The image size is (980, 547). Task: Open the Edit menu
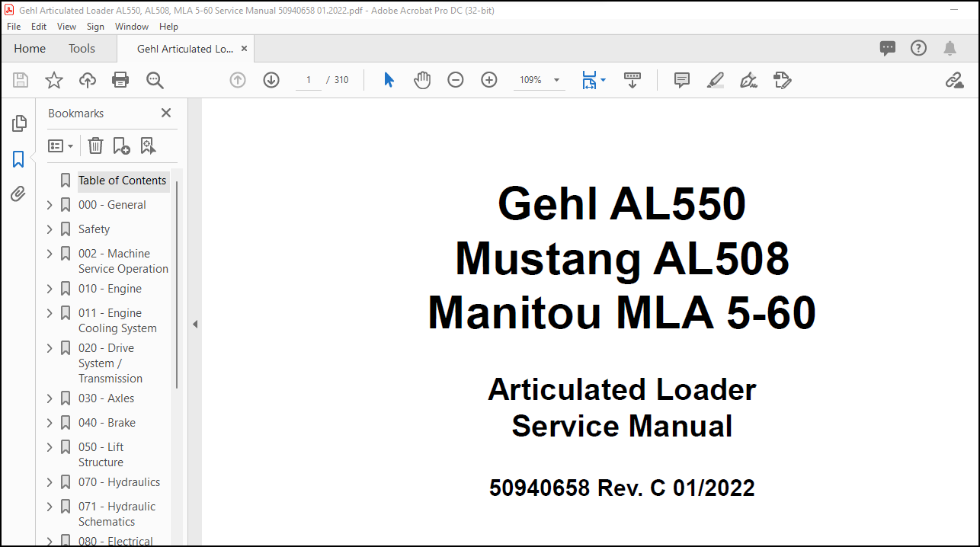[x=39, y=26]
